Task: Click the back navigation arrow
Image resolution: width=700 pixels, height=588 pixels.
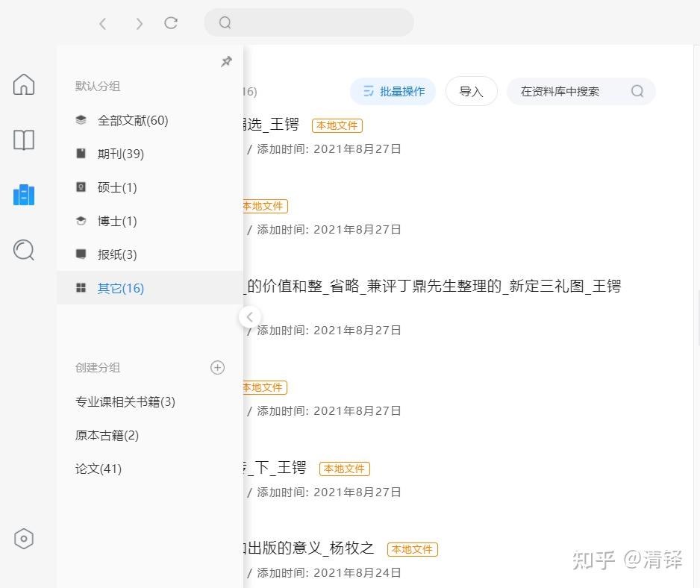Action: [103, 24]
